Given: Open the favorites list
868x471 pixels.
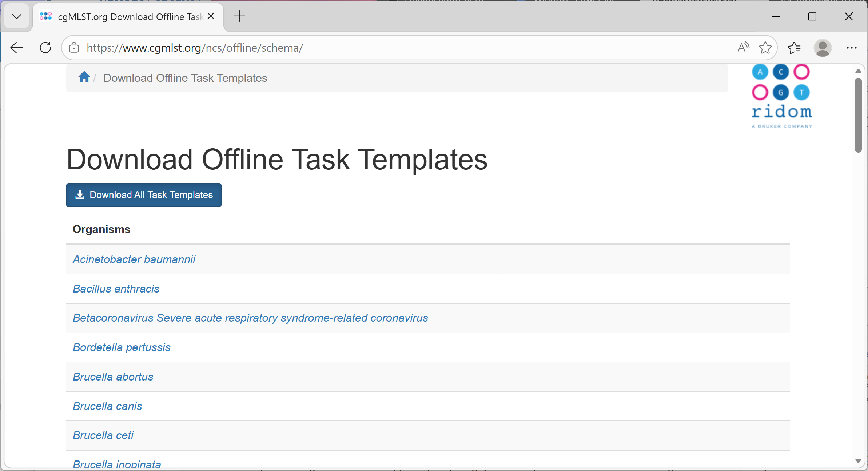Looking at the screenshot, I should pos(794,48).
